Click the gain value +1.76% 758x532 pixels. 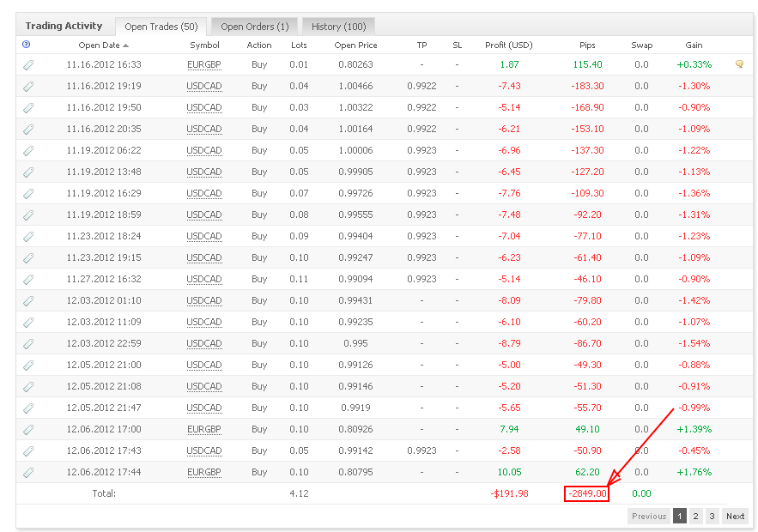click(x=694, y=472)
